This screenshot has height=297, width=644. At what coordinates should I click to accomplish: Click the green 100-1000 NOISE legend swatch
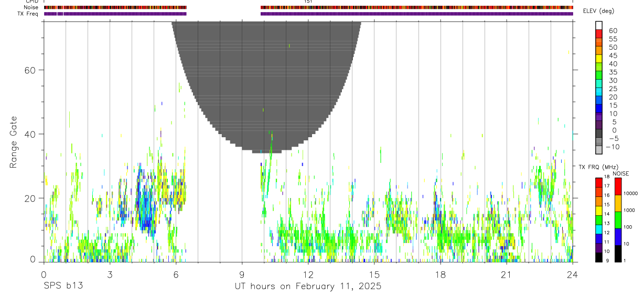pyautogui.click(x=618, y=220)
